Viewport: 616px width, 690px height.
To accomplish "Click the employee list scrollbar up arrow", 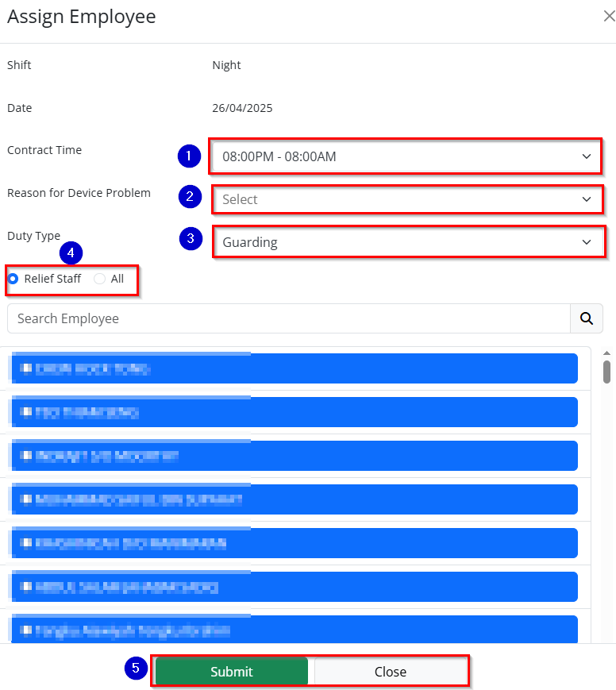I will point(606,353).
